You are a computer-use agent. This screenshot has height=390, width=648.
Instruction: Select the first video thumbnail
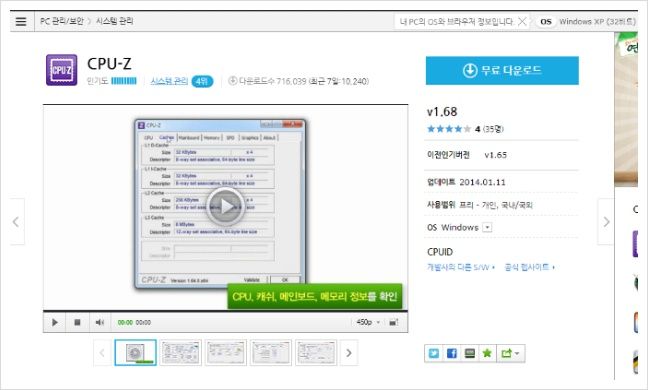point(136,353)
